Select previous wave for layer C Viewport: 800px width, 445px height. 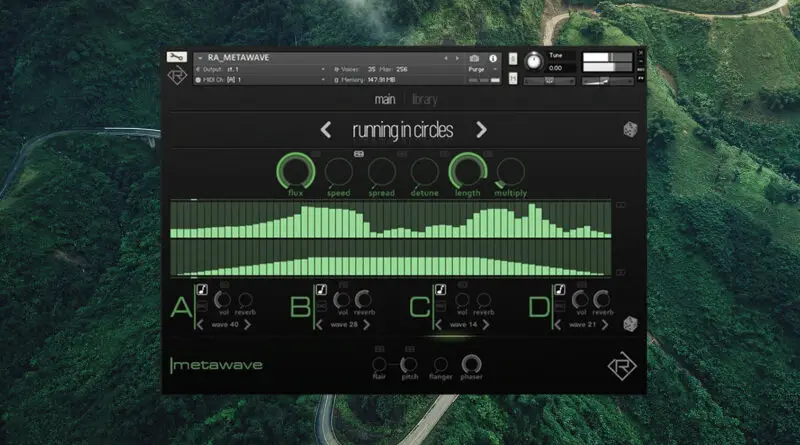point(438,325)
